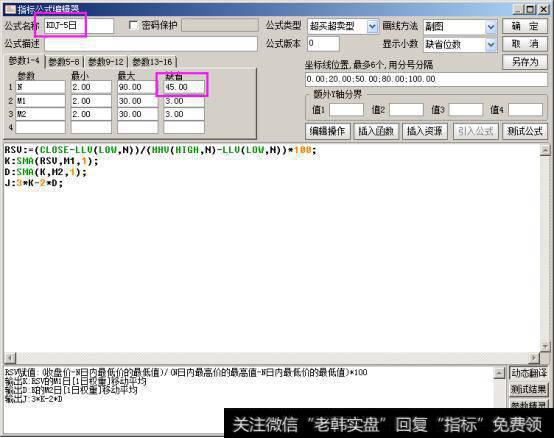Screen dimensions: 554x438
Task: Close the 指标公式编辑器 window
Action: [x=544, y=10]
